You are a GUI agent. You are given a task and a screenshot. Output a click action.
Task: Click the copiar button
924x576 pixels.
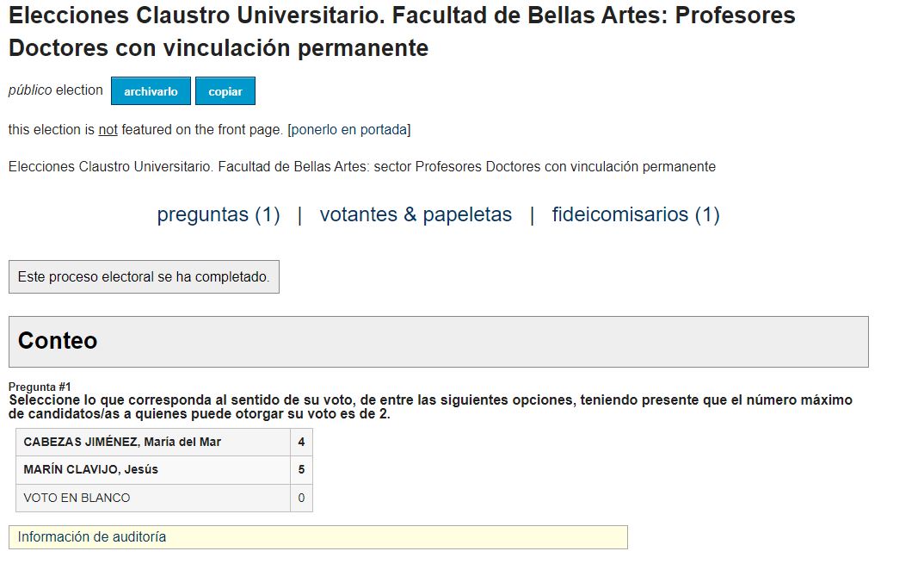coord(225,90)
